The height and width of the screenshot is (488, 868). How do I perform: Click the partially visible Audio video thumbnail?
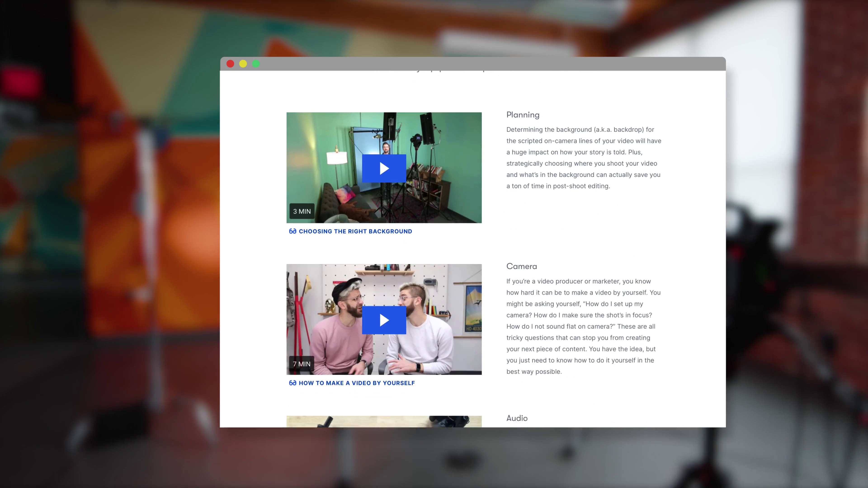tap(384, 423)
